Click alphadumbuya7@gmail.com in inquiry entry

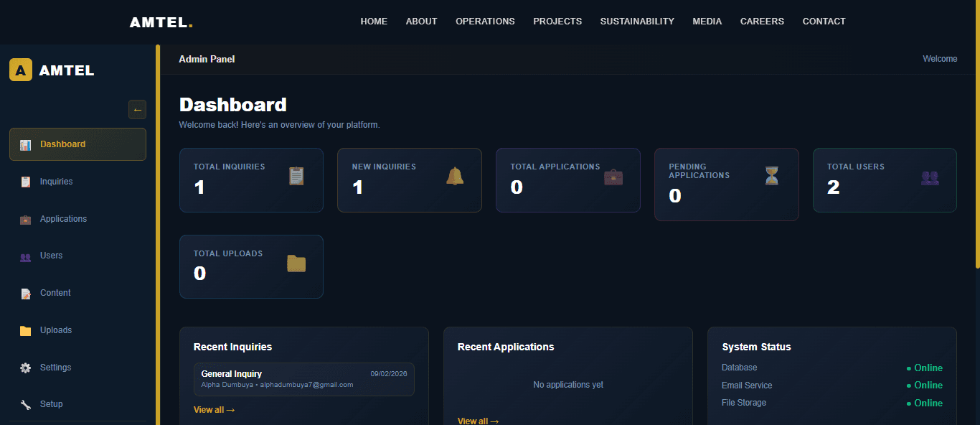pyautogui.click(x=306, y=385)
